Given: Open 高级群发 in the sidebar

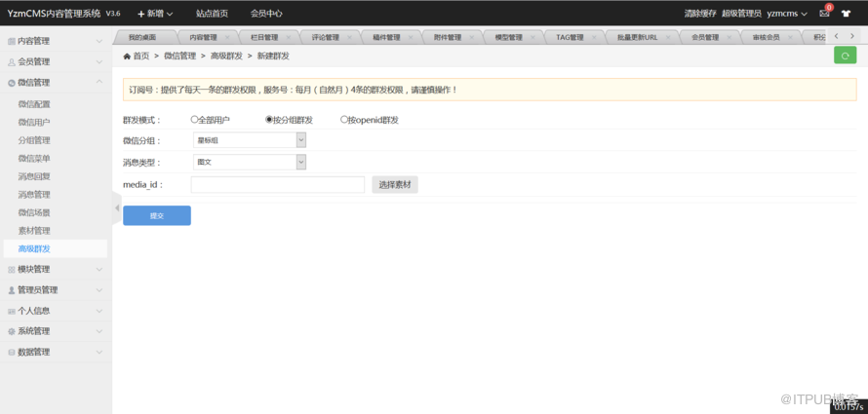Looking at the screenshot, I should pyautogui.click(x=34, y=248).
